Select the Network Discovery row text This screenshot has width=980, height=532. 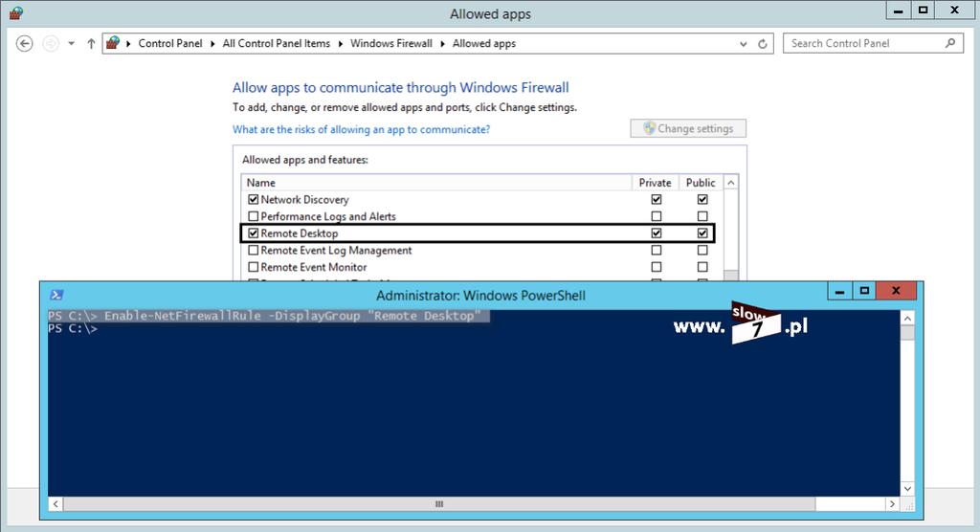304,199
